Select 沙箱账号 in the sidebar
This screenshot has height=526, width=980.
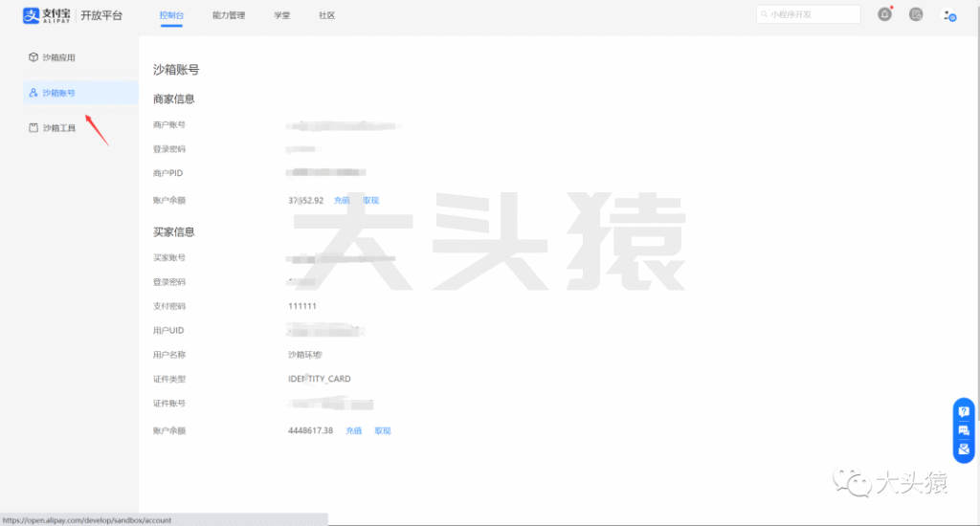point(80,93)
